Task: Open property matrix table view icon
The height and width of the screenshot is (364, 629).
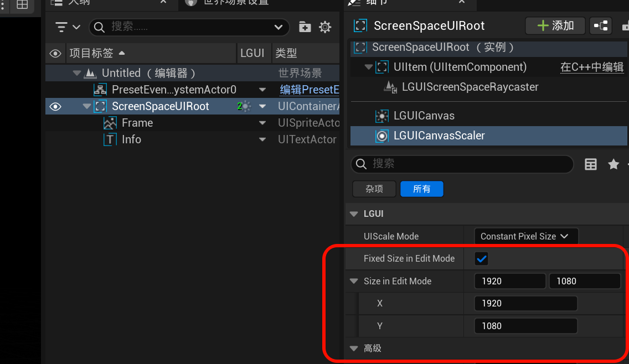Action: pyautogui.click(x=591, y=164)
